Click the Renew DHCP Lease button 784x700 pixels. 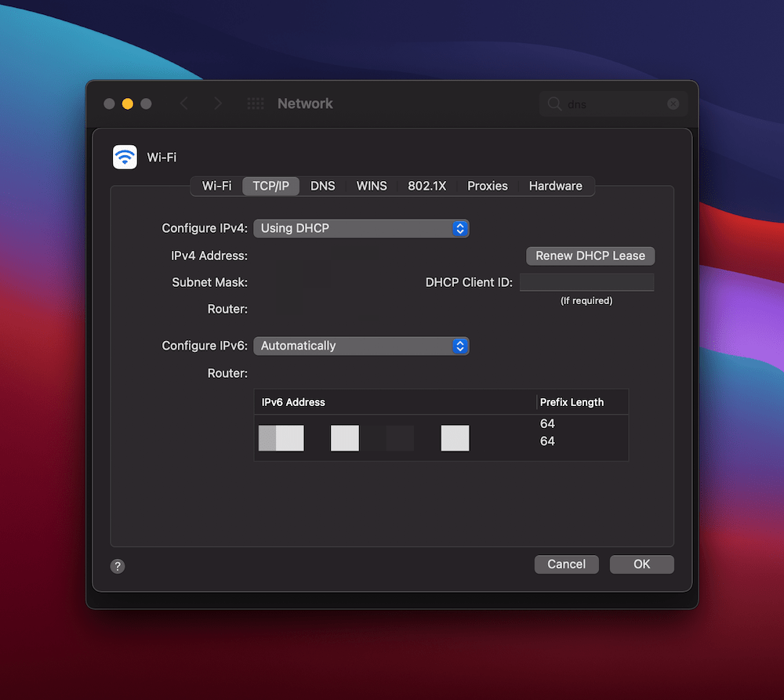(590, 256)
